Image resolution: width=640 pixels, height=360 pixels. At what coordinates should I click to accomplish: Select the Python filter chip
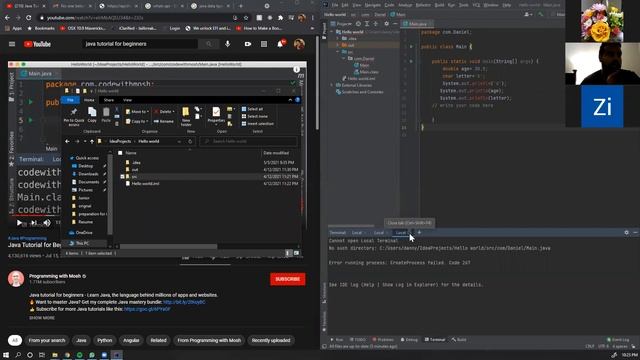coord(104,340)
